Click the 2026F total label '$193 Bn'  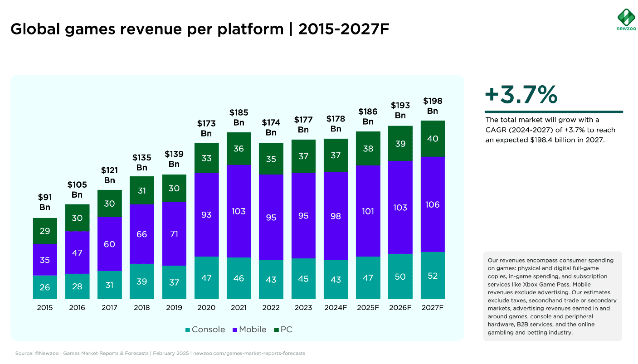point(400,110)
